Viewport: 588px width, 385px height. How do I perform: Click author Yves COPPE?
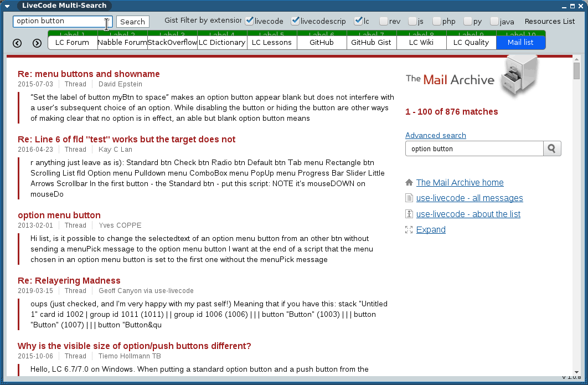(120, 225)
